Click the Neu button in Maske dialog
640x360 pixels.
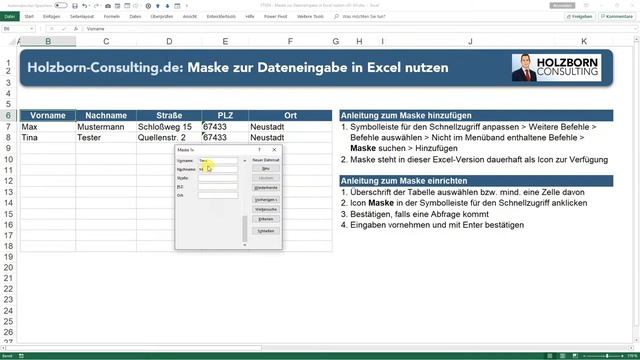click(266, 169)
